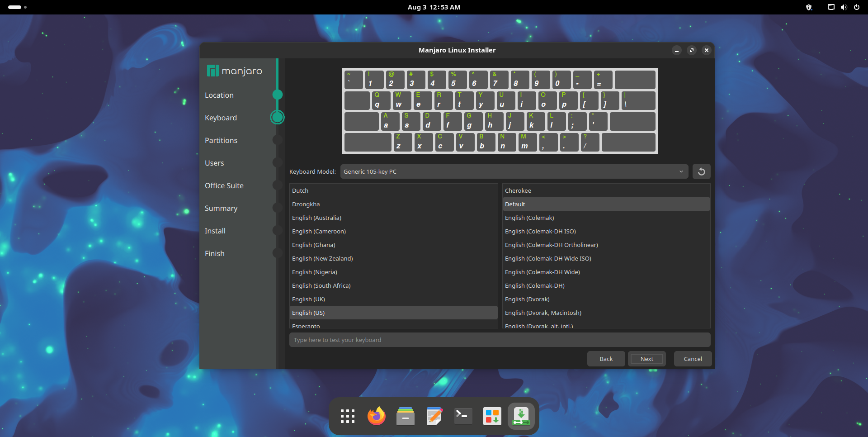Pick English (Colemak-DH Ortholinear) variant
Image resolution: width=868 pixels, height=437 pixels.
pos(606,245)
